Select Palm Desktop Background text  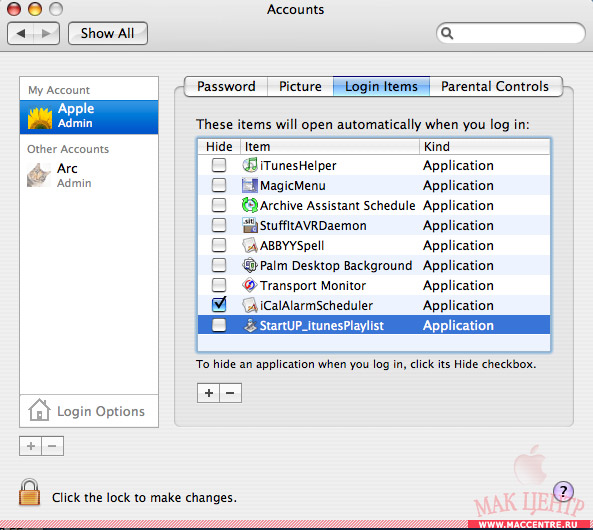[336, 266]
